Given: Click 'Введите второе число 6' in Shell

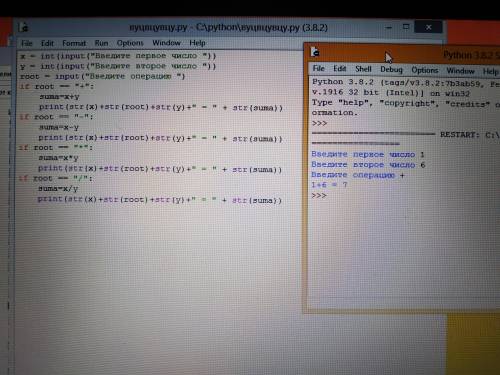Looking at the screenshot, I should pyautogui.click(x=368, y=165).
